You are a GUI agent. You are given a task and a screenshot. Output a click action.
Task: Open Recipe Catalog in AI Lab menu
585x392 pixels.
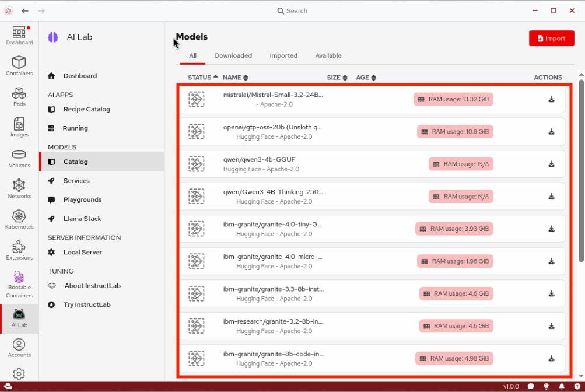[86, 110]
